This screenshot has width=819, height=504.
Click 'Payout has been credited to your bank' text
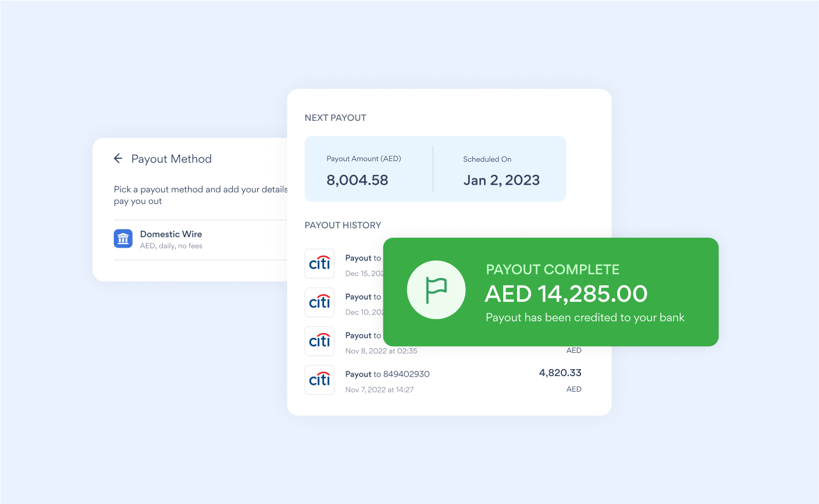pyautogui.click(x=585, y=317)
